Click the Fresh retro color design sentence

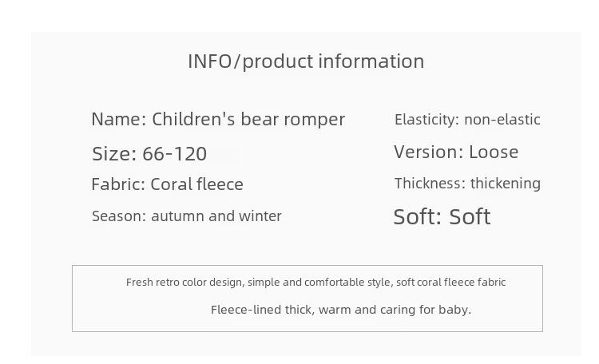316,283
